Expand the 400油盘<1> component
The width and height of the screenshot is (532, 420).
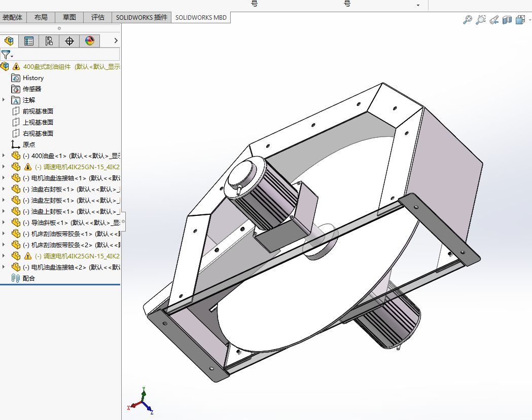click(4, 156)
